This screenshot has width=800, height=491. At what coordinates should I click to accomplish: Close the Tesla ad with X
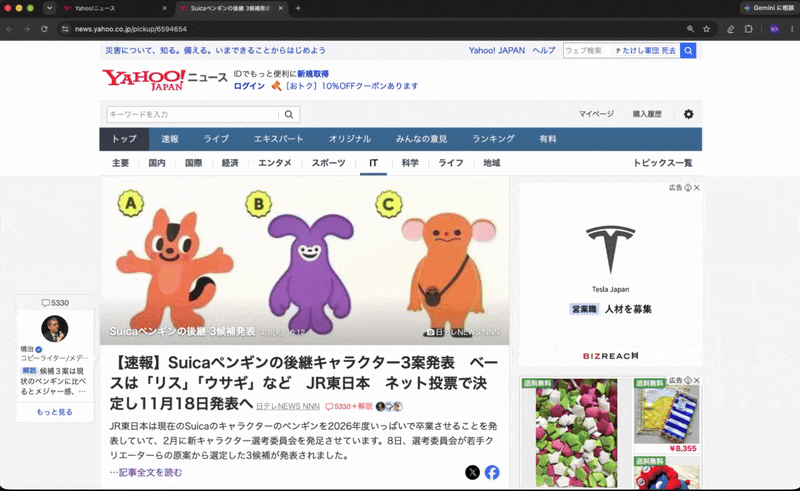tap(697, 188)
